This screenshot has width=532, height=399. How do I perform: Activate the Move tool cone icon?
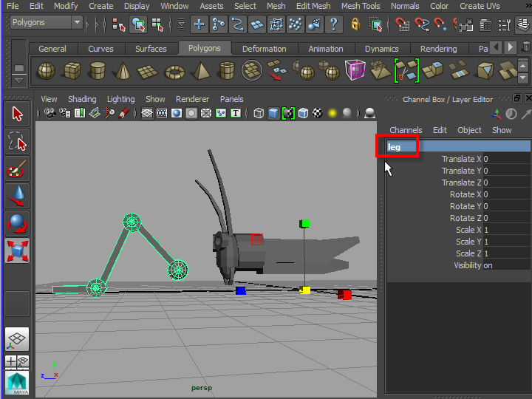click(17, 196)
